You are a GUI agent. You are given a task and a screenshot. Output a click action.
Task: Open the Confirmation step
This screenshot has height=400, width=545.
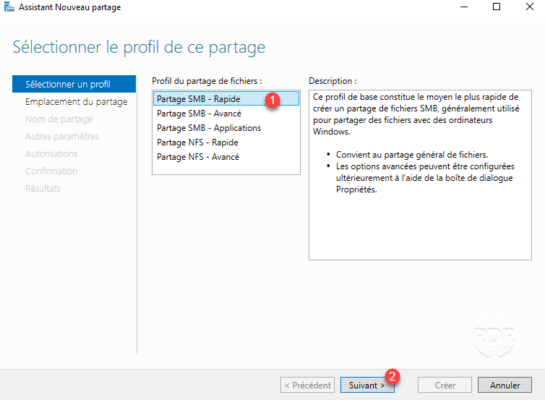[x=51, y=171]
